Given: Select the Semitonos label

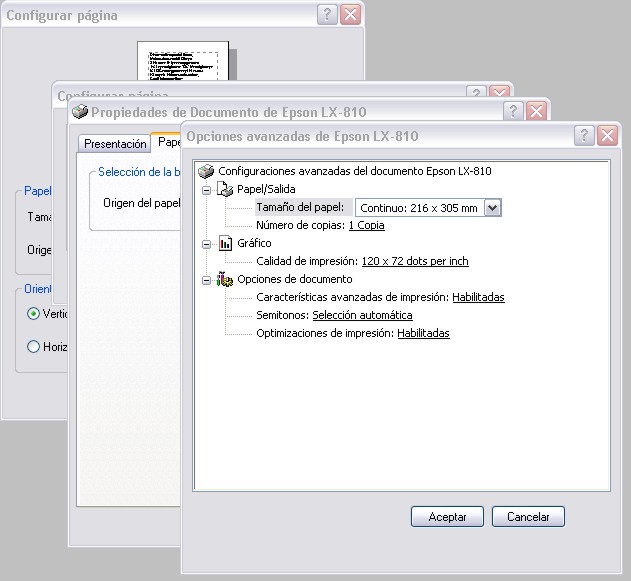Looking at the screenshot, I should pyautogui.click(x=283, y=315).
